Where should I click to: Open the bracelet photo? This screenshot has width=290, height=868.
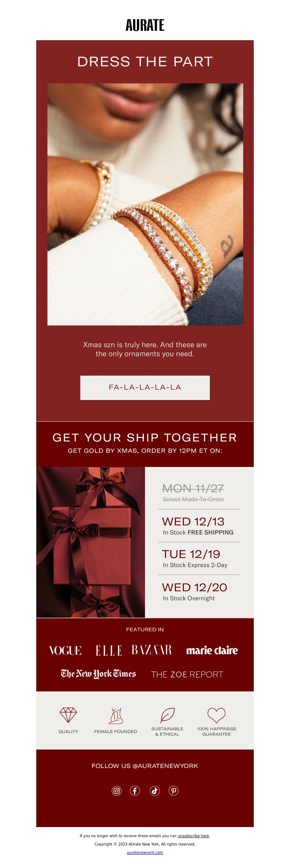point(145,204)
